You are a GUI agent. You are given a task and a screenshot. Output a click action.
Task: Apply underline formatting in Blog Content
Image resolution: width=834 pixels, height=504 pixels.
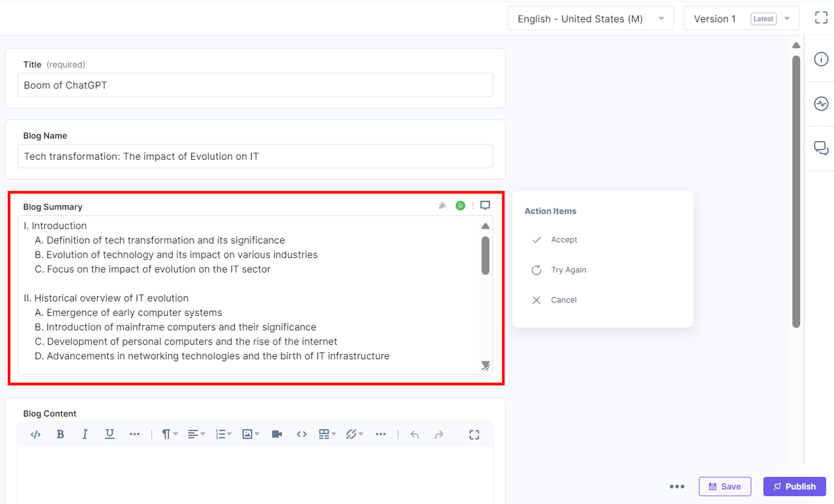point(110,434)
